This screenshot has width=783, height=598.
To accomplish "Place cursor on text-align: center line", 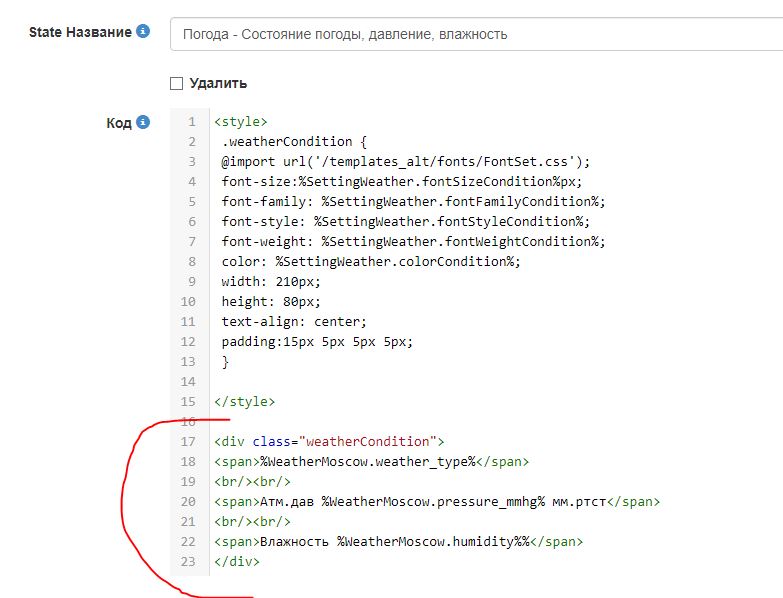I will (x=294, y=322).
